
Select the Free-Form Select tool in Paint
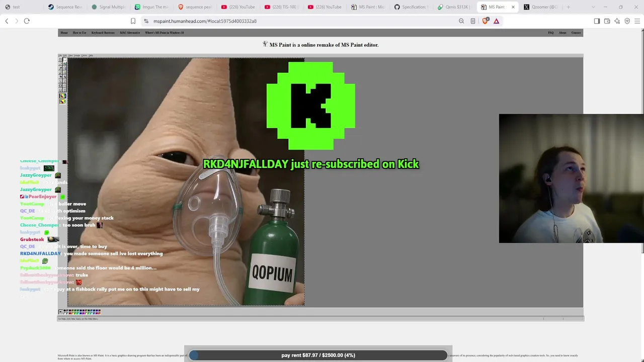pos(60,60)
